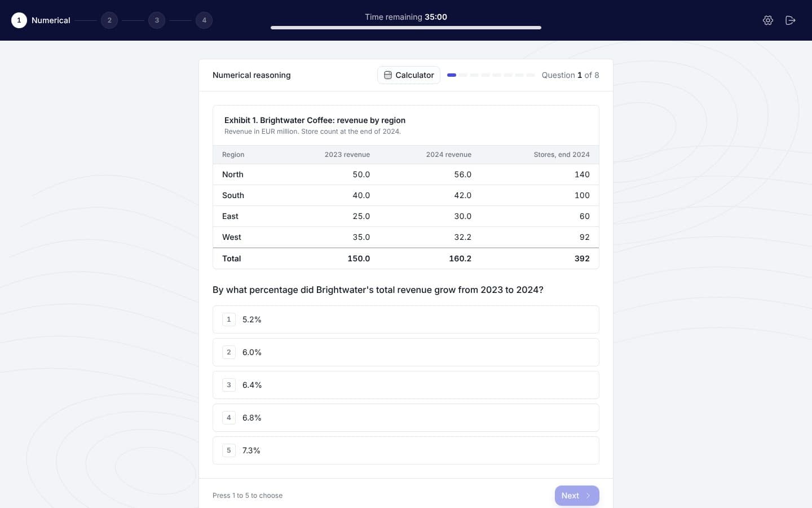Image resolution: width=812 pixels, height=508 pixels.
Task: Pick the 6.4% answer option
Action: coord(406,385)
